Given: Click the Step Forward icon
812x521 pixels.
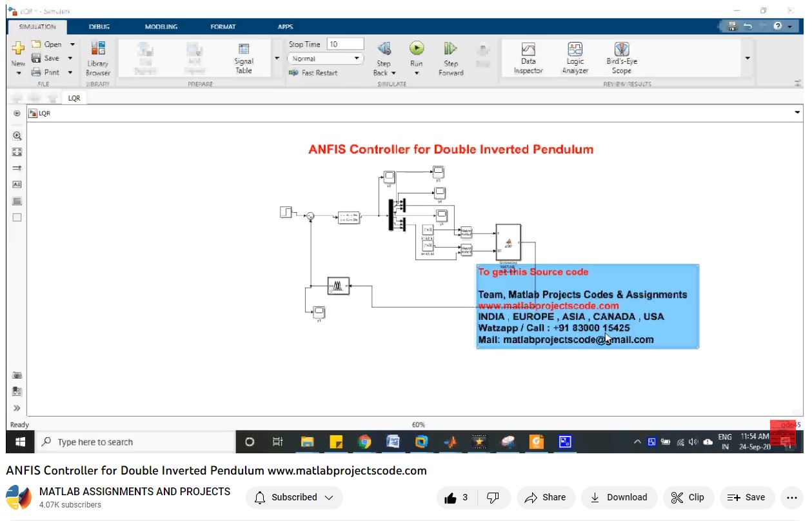Looking at the screenshot, I should tap(451, 50).
